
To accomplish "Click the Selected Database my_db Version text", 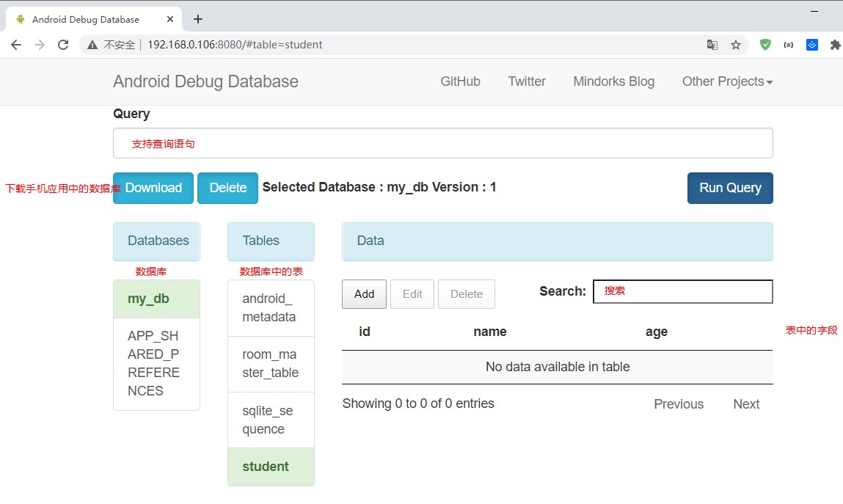I will [x=379, y=187].
